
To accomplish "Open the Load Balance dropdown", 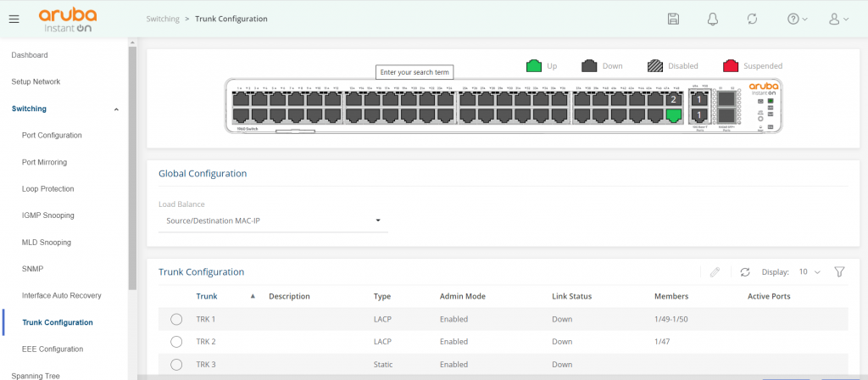I will coord(274,221).
